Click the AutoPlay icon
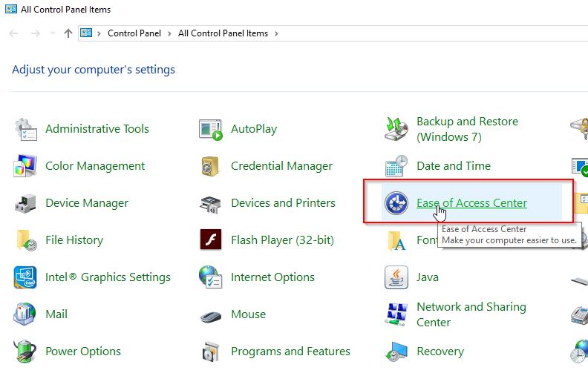Image resolution: width=588 pixels, height=373 pixels. pyautogui.click(x=210, y=130)
